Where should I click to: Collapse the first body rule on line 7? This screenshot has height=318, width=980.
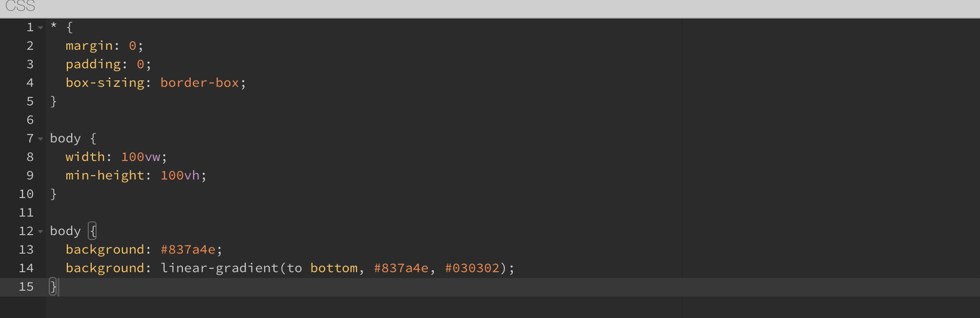point(40,139)
